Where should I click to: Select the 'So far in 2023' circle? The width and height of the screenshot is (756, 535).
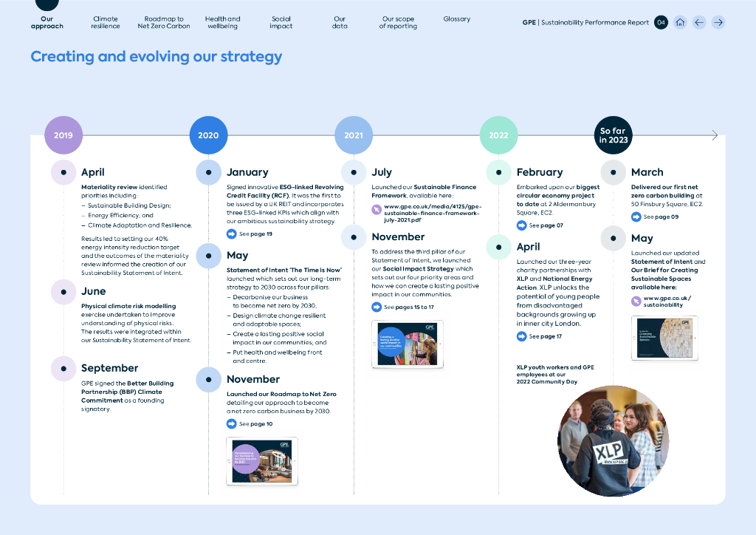click(x=614, y=135)
